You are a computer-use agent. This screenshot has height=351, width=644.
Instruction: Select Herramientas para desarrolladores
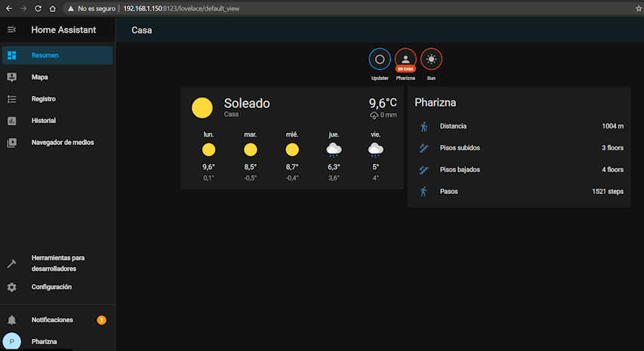pos(57,263)
